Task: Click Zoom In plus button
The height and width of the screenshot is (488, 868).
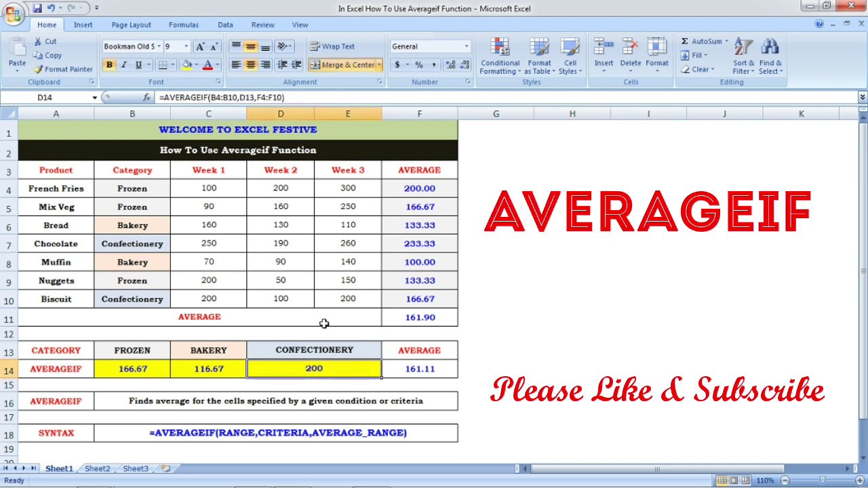Action: click(x=861, y=481)
